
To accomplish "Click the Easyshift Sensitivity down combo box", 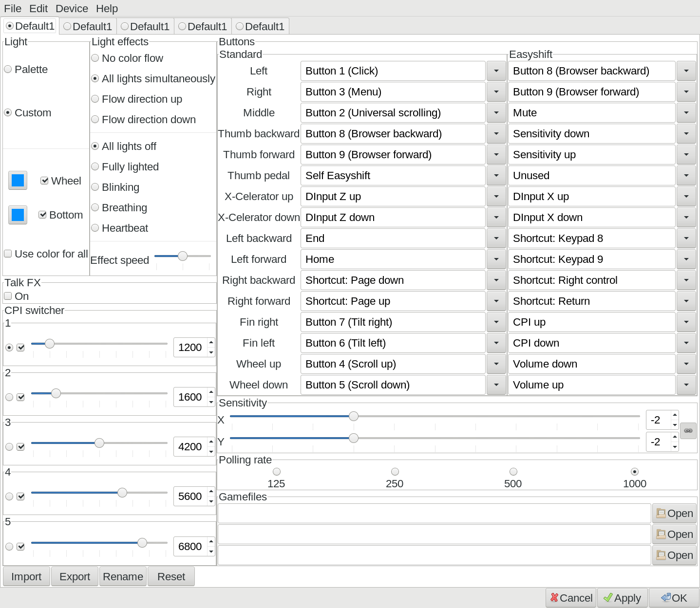I will tap(592, 134).
